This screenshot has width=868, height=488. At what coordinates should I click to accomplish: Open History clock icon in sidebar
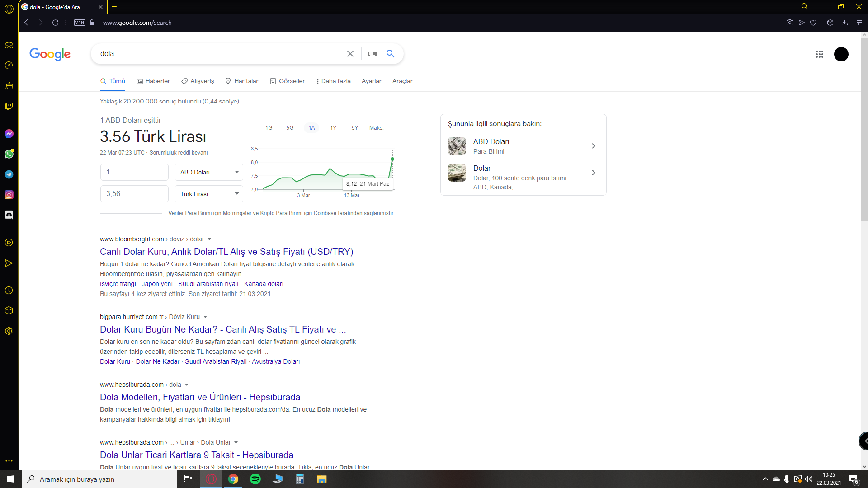click(9, 291)
